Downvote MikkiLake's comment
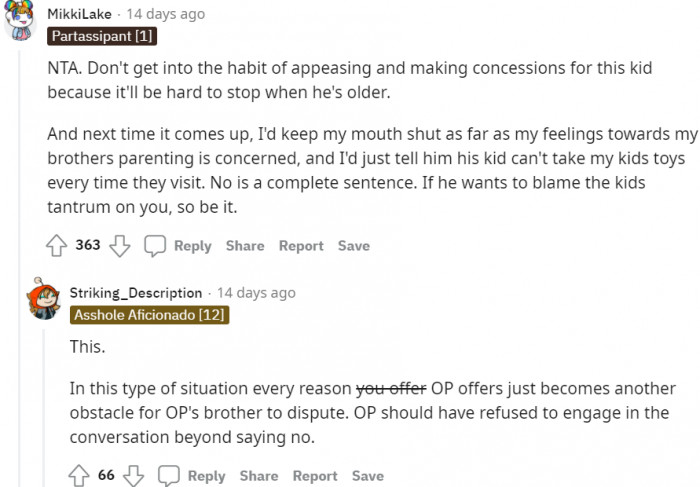700x487 pixels. tap(120, 246)
